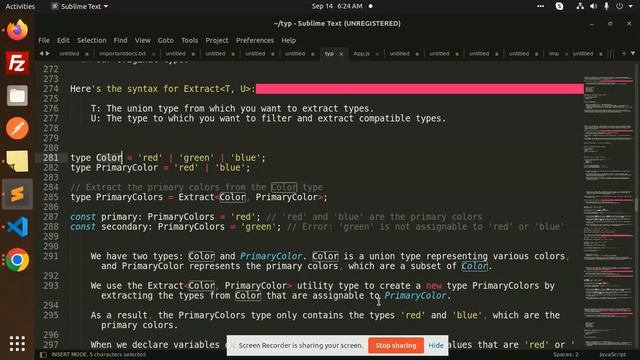Click the 'Extract' keyword on line 285

(x=196, y=197)
